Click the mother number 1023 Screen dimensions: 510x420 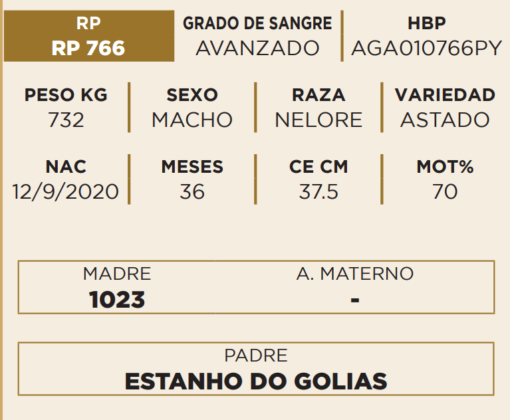pos(117,300)
